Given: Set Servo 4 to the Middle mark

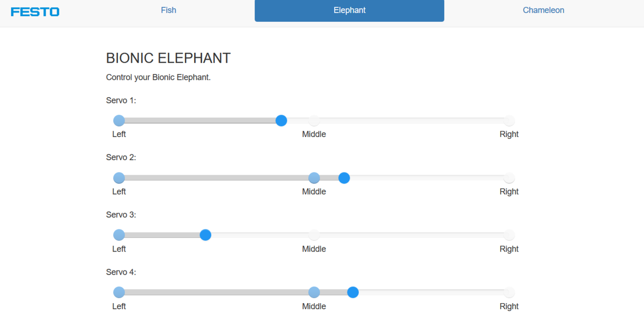Looking at the screenshot, I should (x=314, y=293).
